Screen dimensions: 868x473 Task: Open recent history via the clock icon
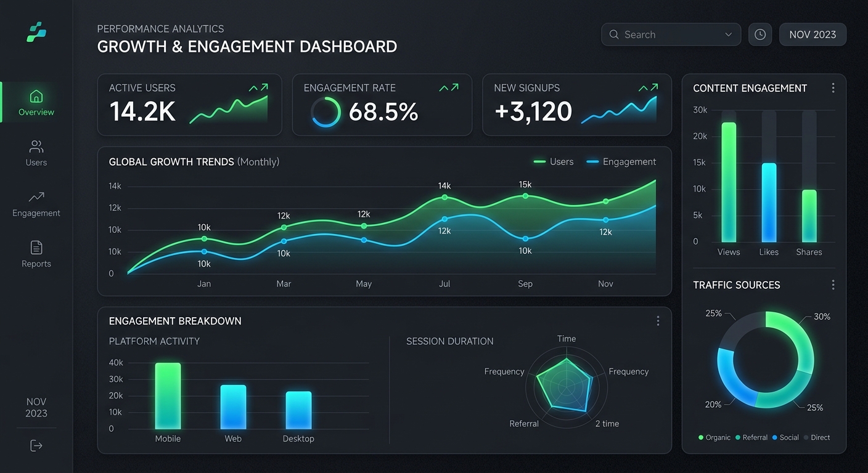[760, 34]
